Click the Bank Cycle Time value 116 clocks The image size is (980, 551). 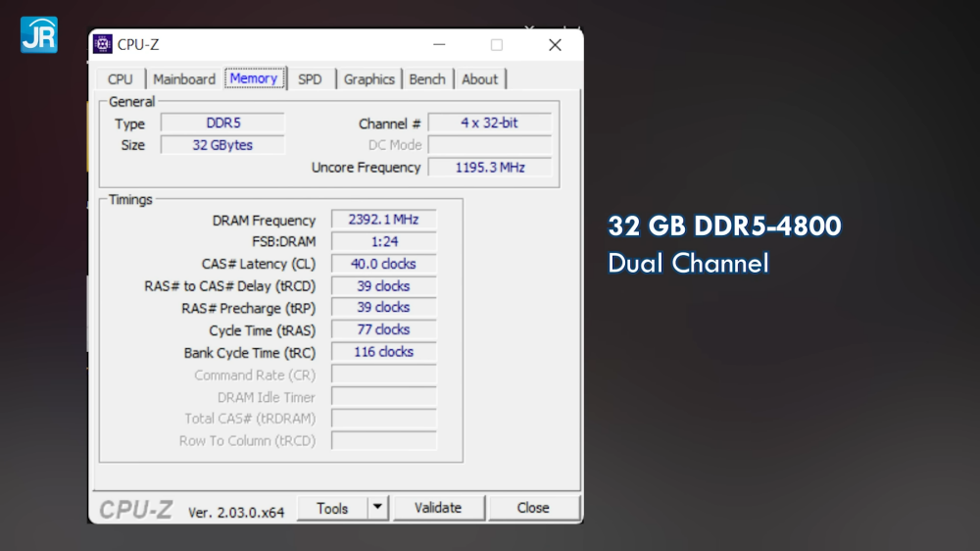tap(384, 352)
